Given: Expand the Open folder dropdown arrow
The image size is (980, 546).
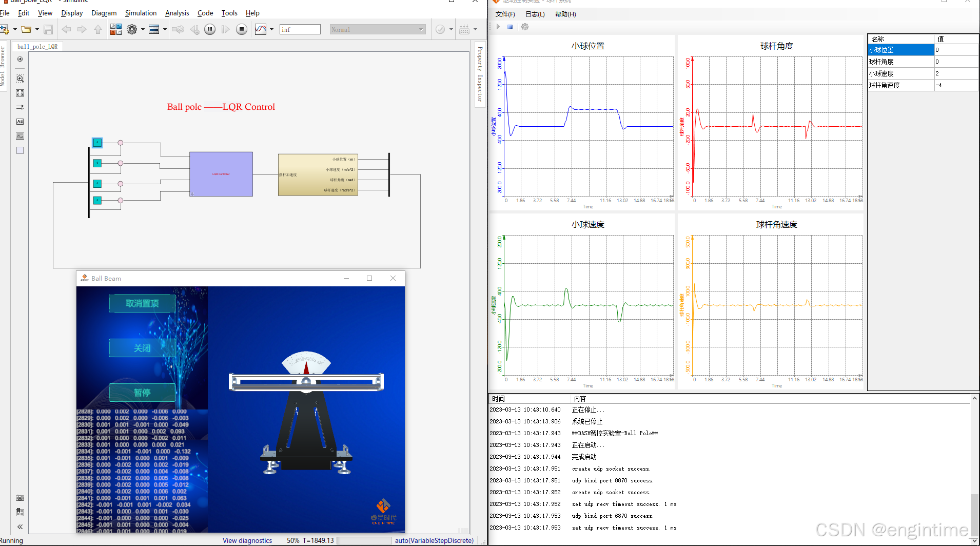Looking at the screenshot, I should click(37, 29).
